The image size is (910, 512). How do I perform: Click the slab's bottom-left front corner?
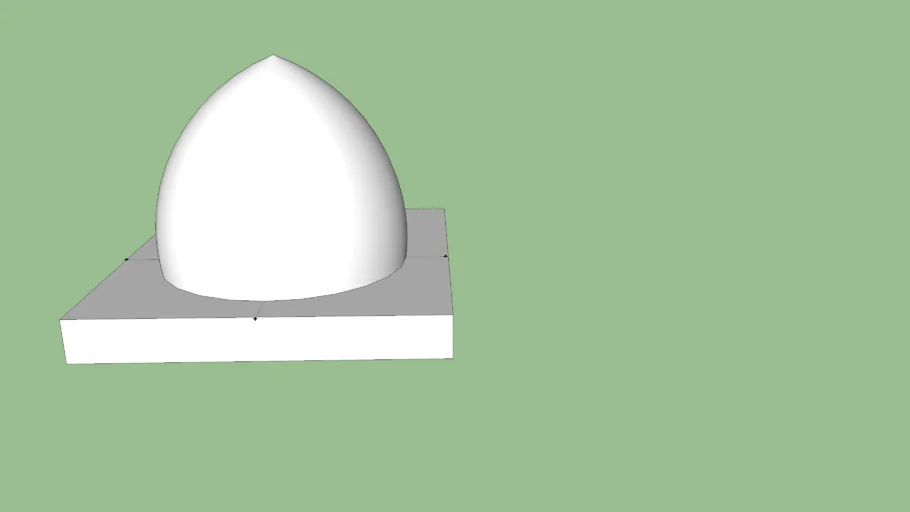click(x=67, y=363)
